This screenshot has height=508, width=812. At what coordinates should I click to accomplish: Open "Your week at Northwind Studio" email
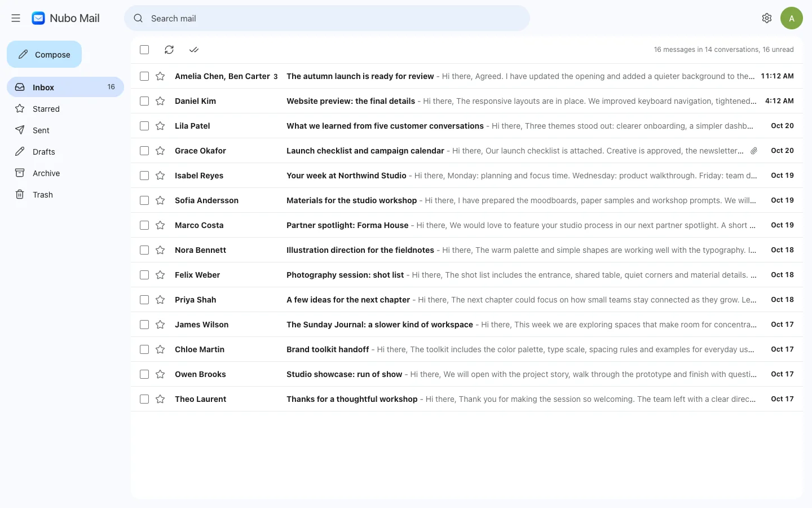coord(467,176)
